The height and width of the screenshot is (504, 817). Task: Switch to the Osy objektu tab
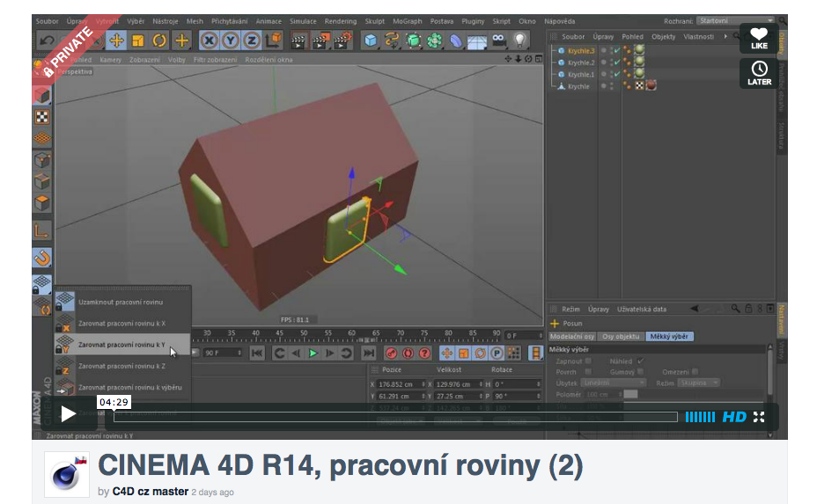[621, 336]
